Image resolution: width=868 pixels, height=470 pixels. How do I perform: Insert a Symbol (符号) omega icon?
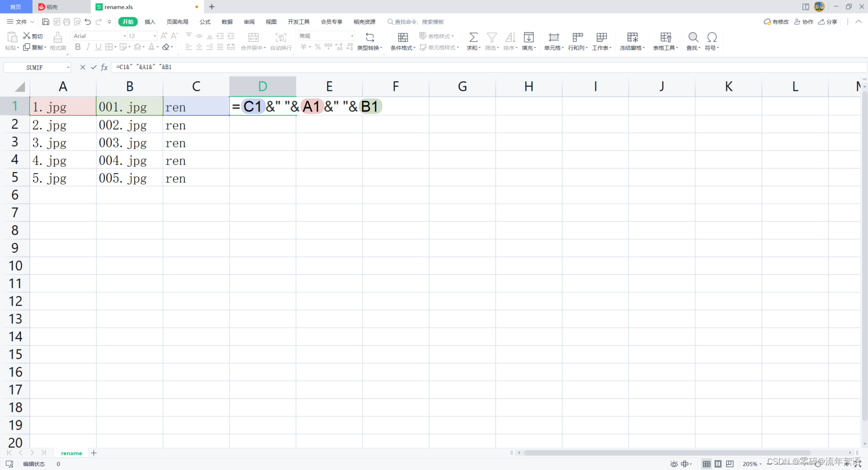(x=712, y=38)
